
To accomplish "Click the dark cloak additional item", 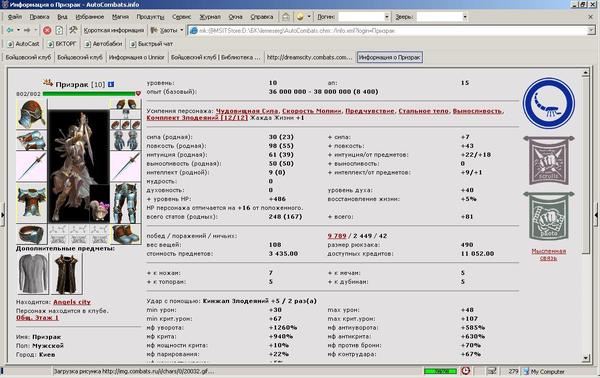I will 66,274.
